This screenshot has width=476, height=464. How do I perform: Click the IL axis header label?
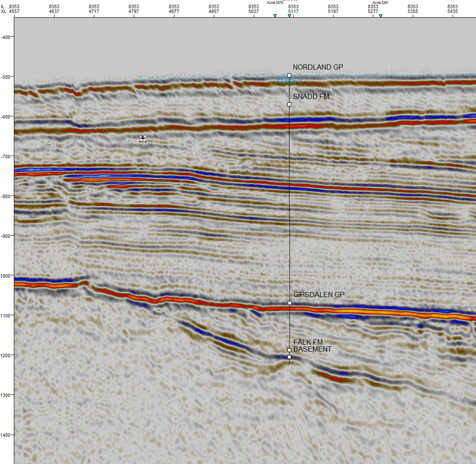pyautogui.click(x=3, y=6)
